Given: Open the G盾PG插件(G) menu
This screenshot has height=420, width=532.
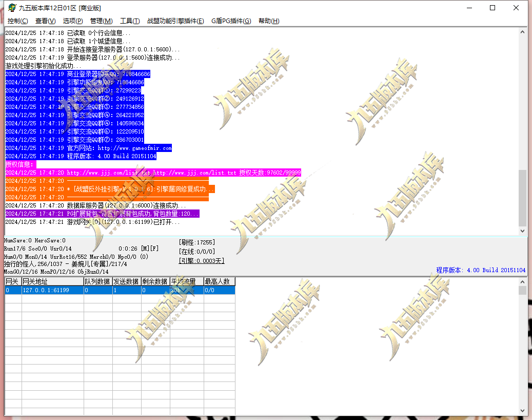Looking at the screenshot, I should pyautogui.click(x=231, y=21).
